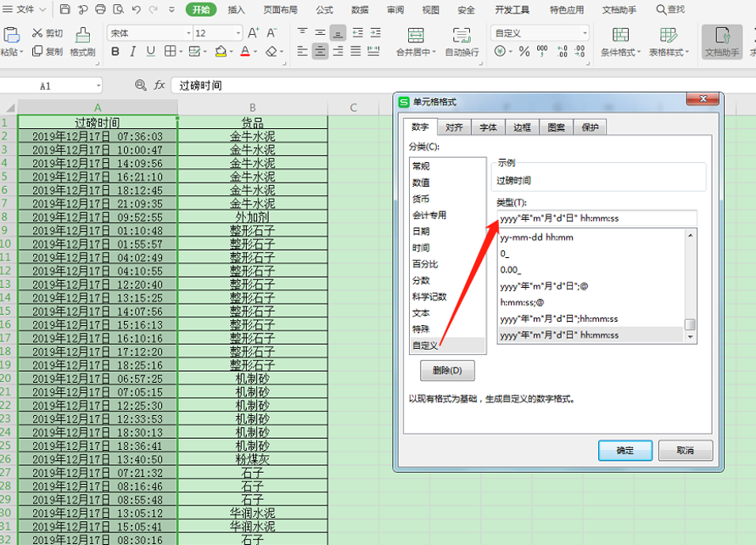Switch to the 字体 tab in dialog

click(x=488, y=127)
